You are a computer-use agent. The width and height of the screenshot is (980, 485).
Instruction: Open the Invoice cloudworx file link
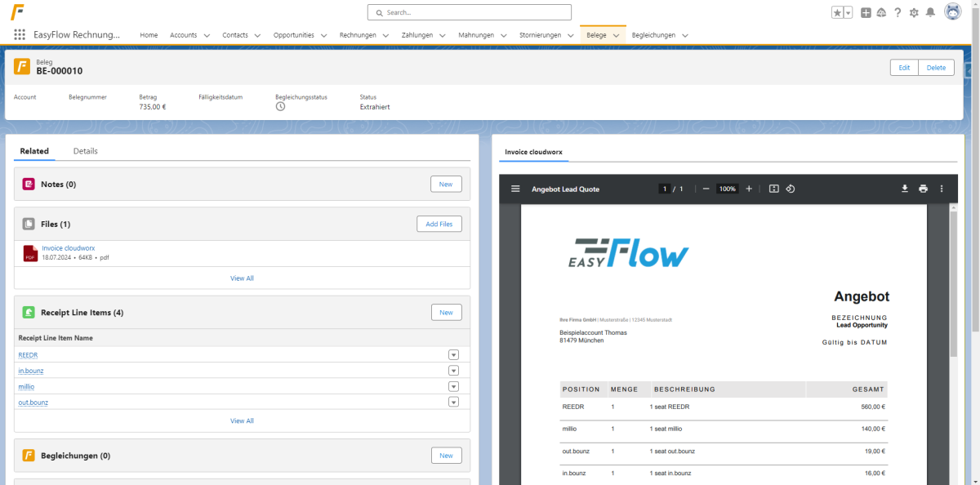point(69,248)
